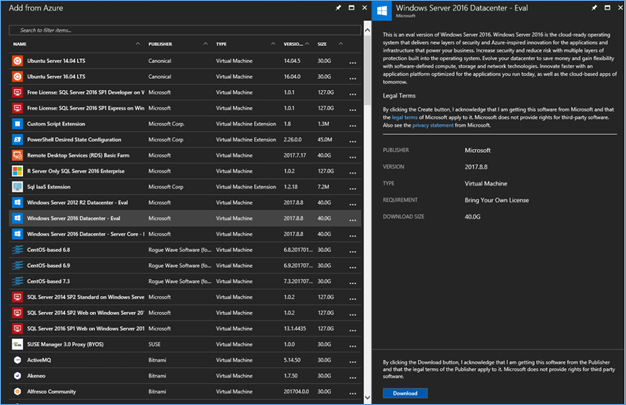Pin the Add from Azure blade

(x=338, y=8)
